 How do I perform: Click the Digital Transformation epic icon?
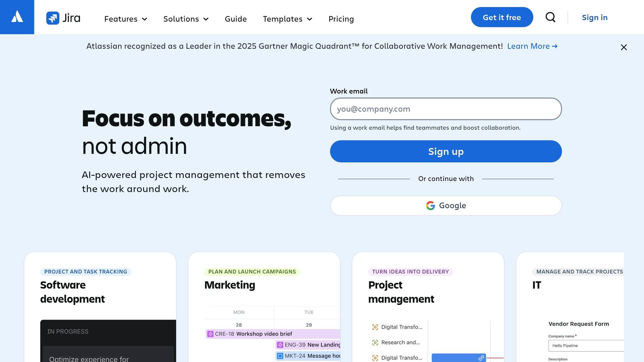(x=375, y=327)
